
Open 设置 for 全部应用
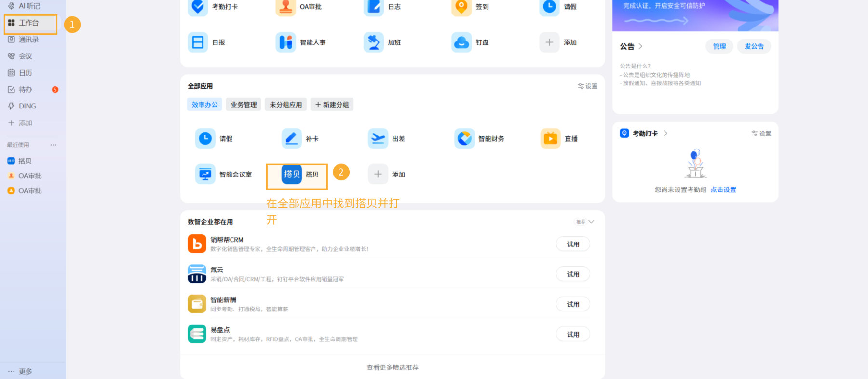point(587,86)
